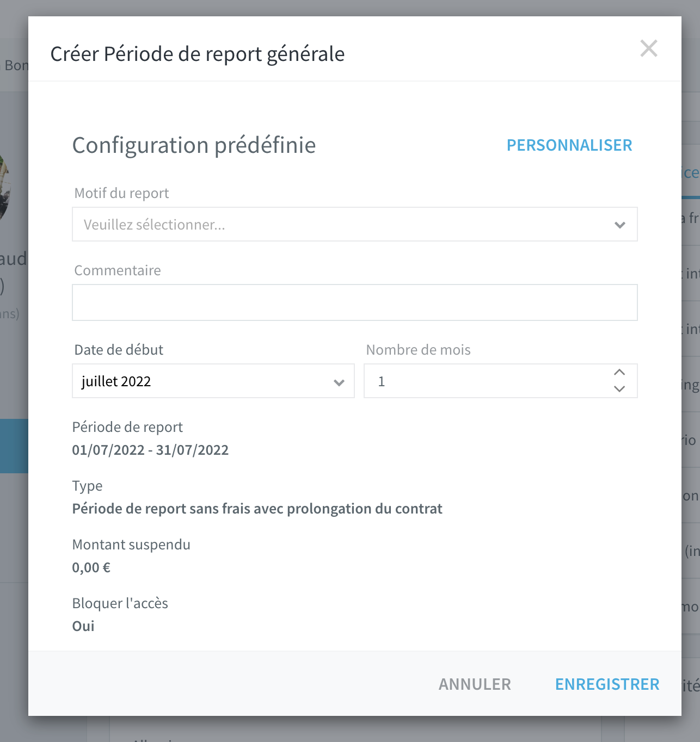This screenshot has width=700, height=742.
Task: Decrease Nombre de mois with down arrow
Action: pos(619,388)
